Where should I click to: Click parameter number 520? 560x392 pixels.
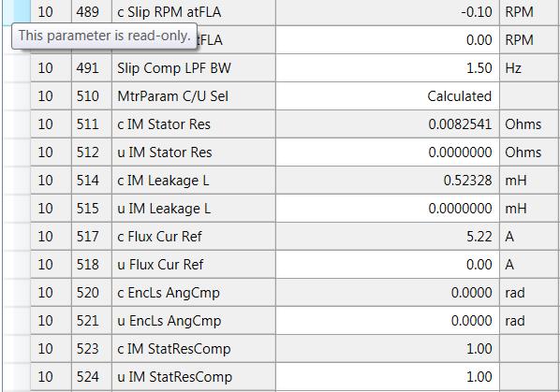87,293
